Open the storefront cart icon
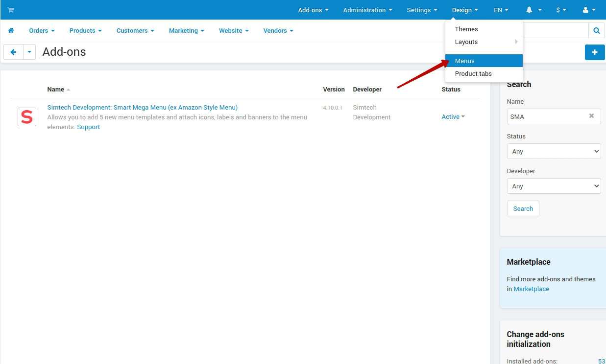606x364 pixels. 11,10
